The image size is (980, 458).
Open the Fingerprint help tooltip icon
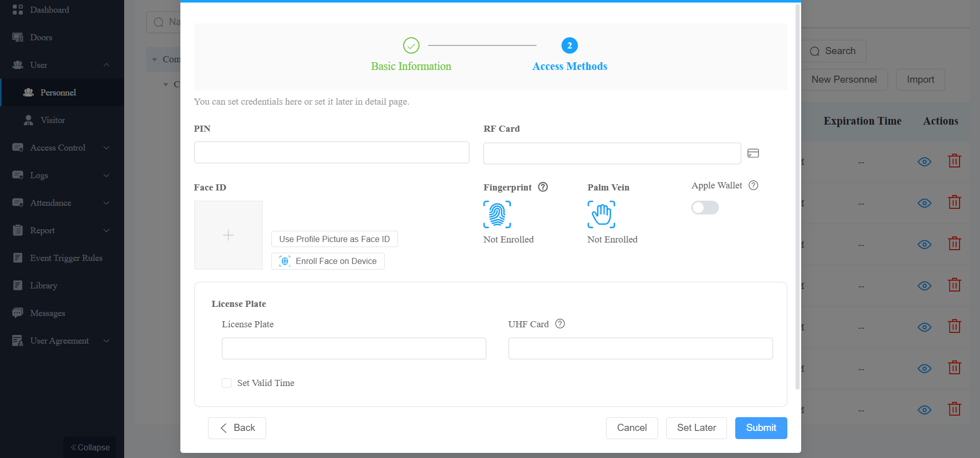(543, 187)
